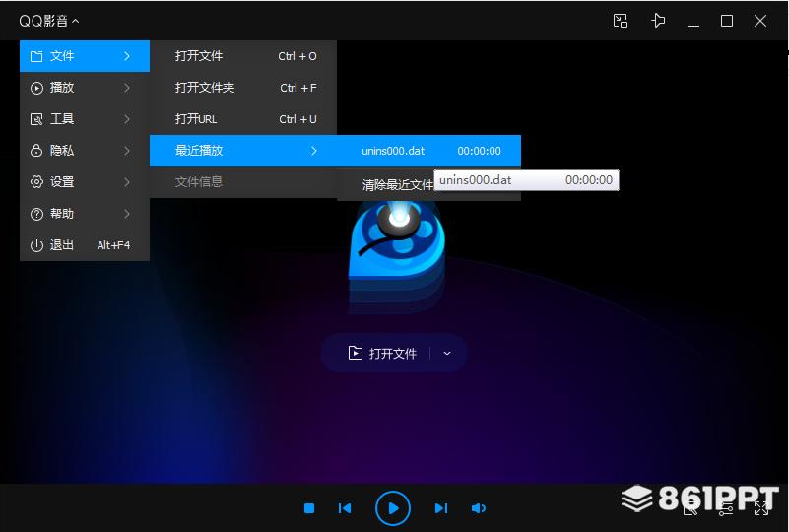The width and height of the screenshot is (789, 532).
Task: Click the power icon beside 退出
Action: click(36, 245)
